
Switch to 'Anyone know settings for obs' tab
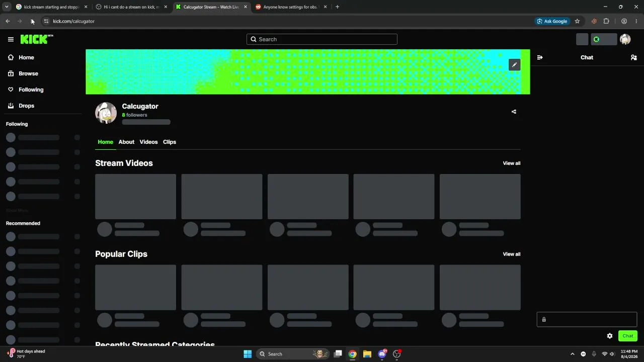point(291,7)
